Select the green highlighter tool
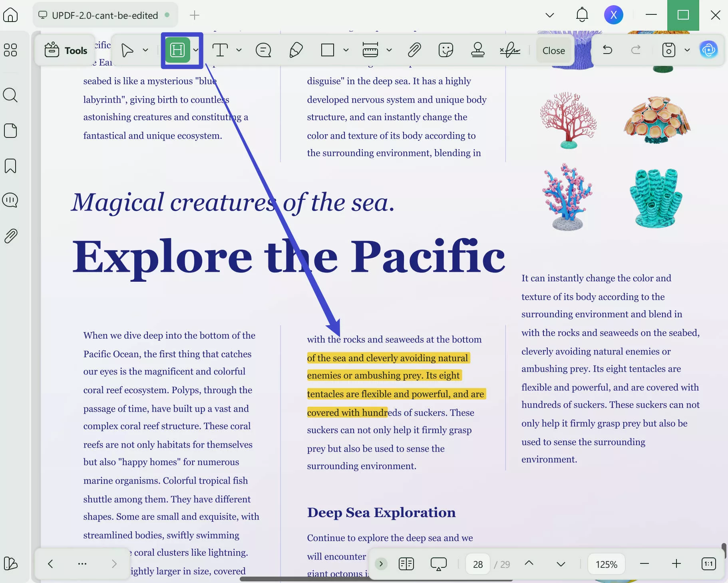 coord(177,50)
